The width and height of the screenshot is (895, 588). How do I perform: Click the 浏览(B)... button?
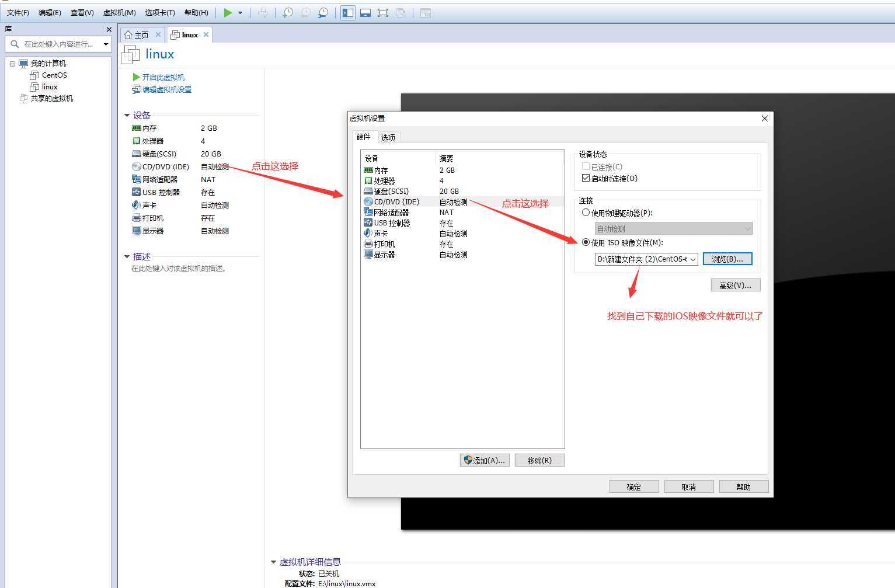[x=727, y=259]
